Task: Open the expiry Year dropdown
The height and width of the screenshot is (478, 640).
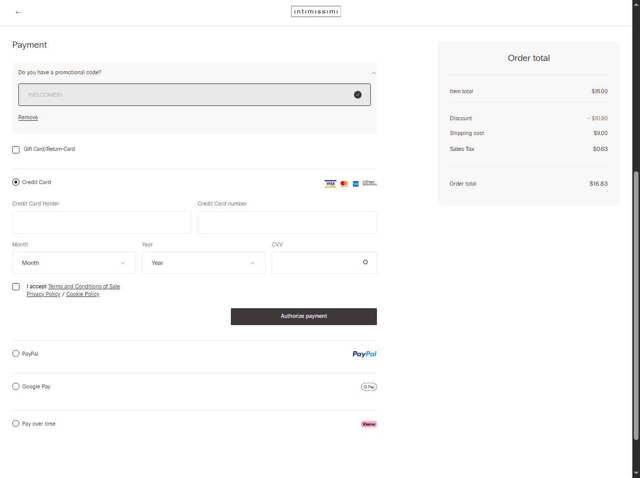Action: click(x=203, y=263)
